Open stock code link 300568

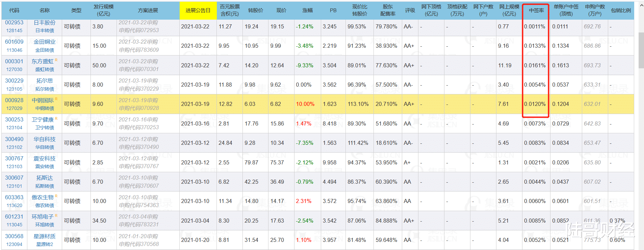(x=14, y=236)
